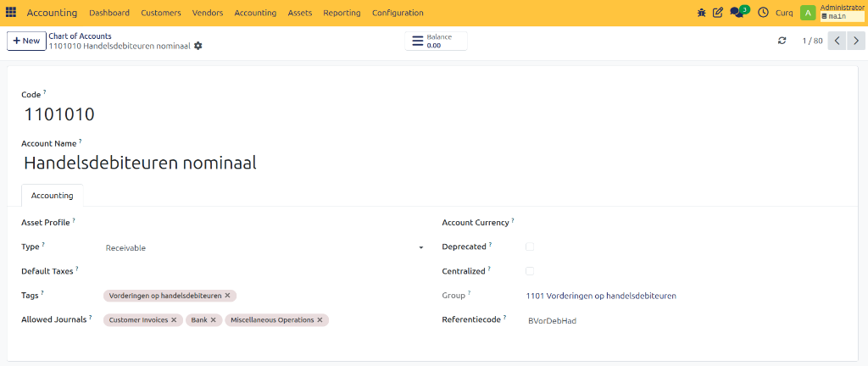Show help tooltip for Account Name label
Screen dimensions: 868x366
(x=81, y=141)
